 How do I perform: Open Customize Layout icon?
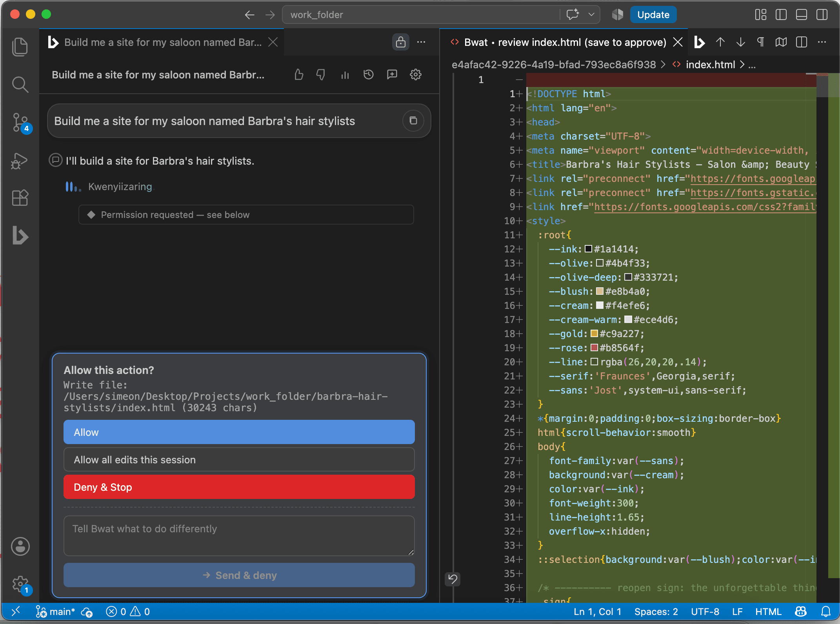point(760,15)
